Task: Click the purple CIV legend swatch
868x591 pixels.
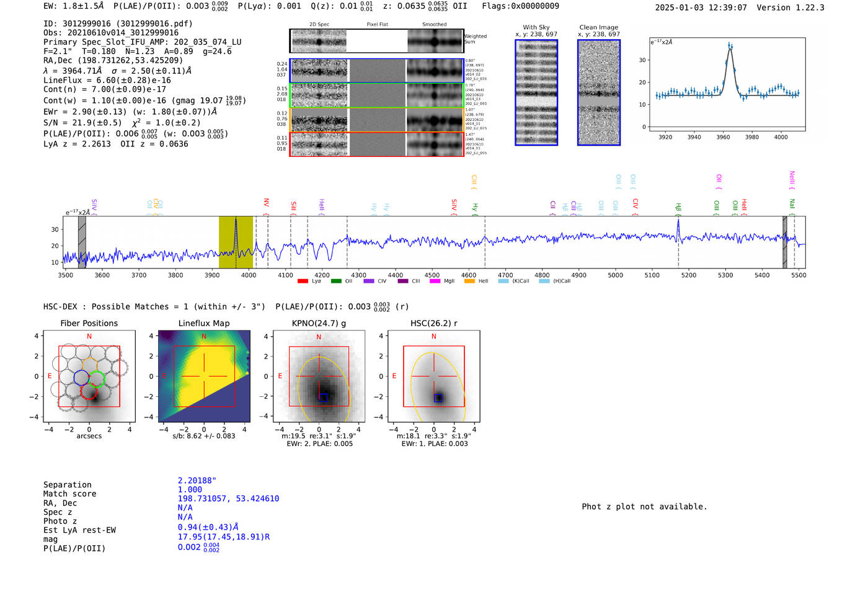Action: pyautogui.click(x=369, y=281)
